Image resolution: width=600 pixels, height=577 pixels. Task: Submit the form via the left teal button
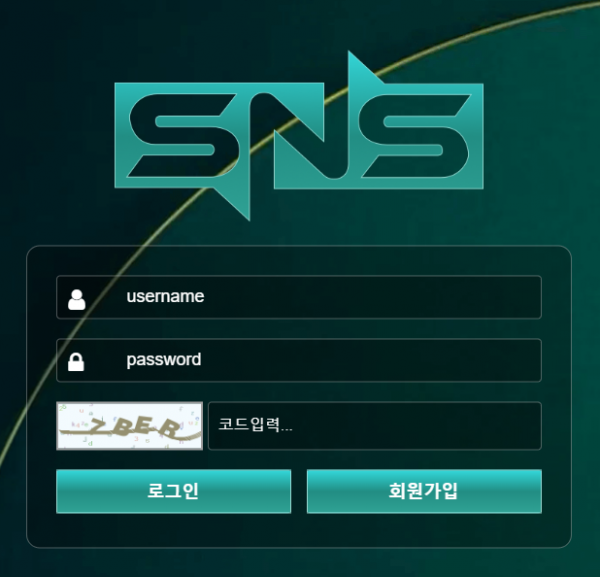pyautogui.click(x=173, y=491)
